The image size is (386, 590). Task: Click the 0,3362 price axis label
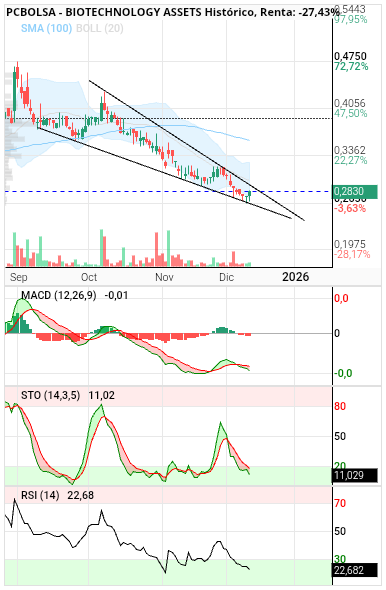coord(350,150)
